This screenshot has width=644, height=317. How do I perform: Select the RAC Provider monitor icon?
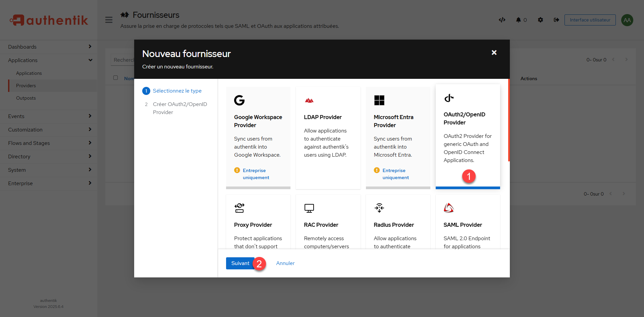[x=309, y=208]
